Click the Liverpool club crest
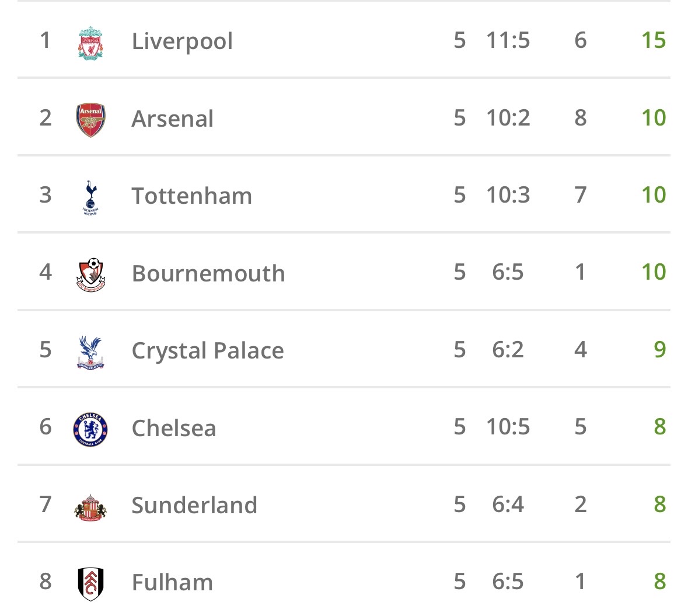Image resolution: width=688 pixels, height=616 pixels. pos(90,42)
